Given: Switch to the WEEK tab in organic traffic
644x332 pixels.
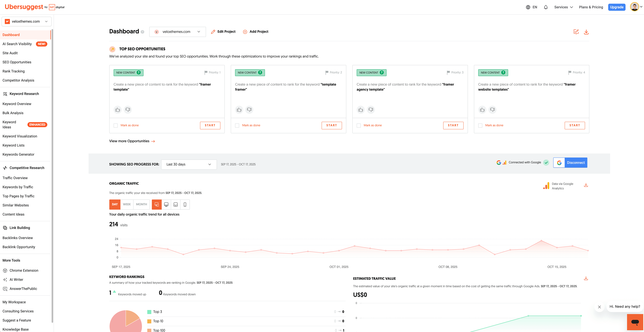Looking at the screenshot, I should (127, 204).
